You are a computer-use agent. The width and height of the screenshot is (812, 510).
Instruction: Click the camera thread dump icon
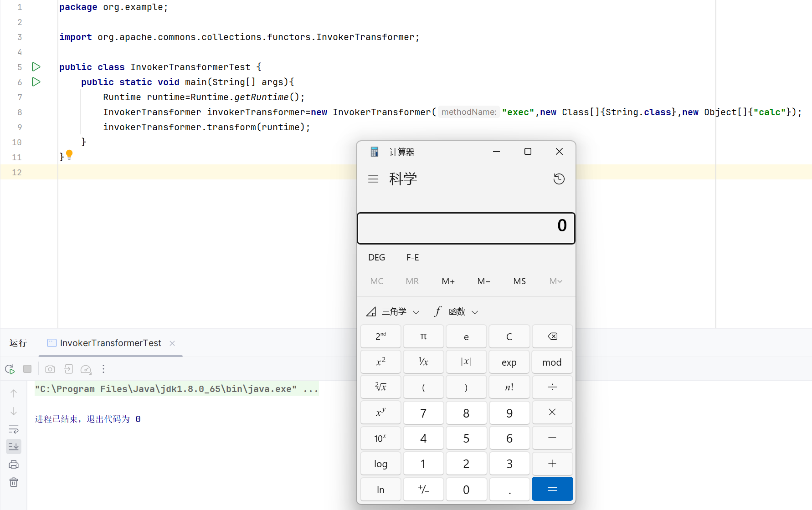pos(50,369)
